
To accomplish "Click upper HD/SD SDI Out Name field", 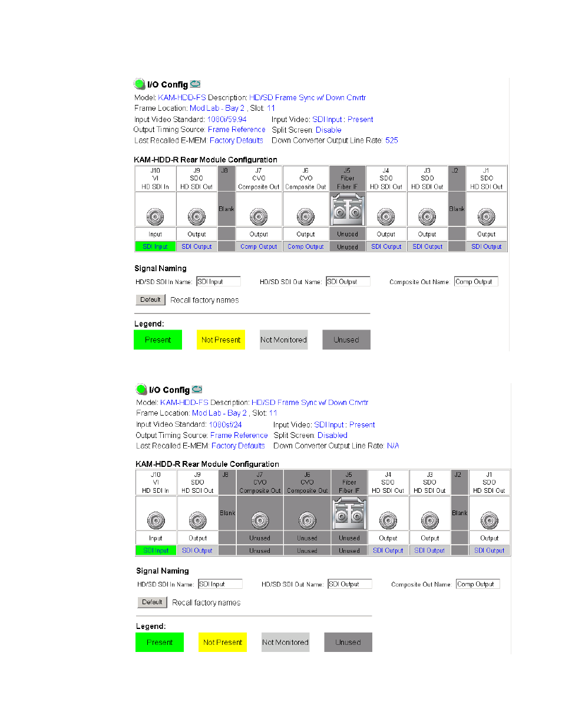I will [348, 282].
